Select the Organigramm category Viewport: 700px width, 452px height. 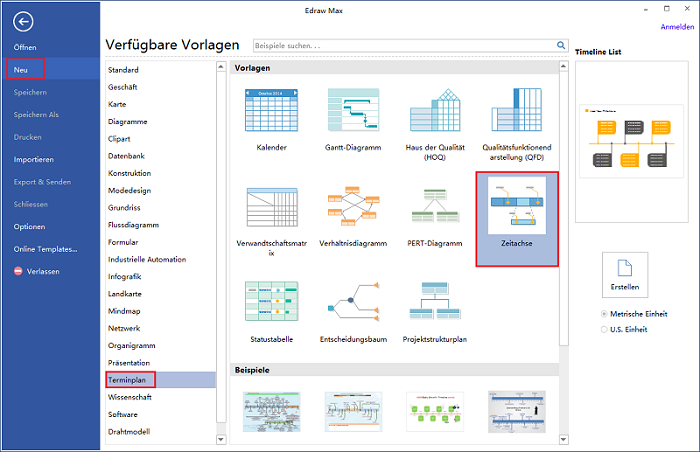click(132, 346)
